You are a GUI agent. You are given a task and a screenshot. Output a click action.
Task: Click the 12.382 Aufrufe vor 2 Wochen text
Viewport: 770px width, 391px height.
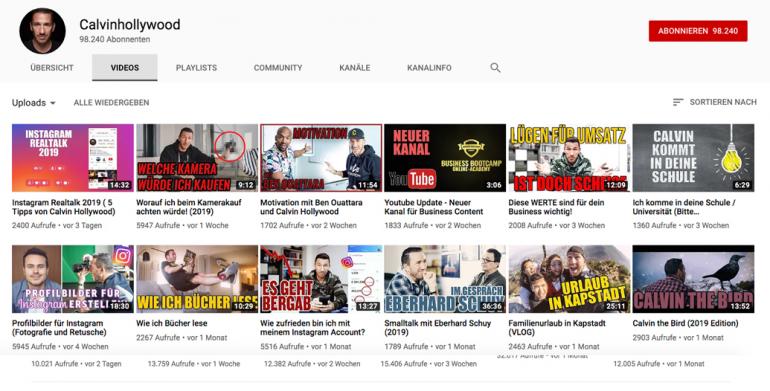pos(312,364)
